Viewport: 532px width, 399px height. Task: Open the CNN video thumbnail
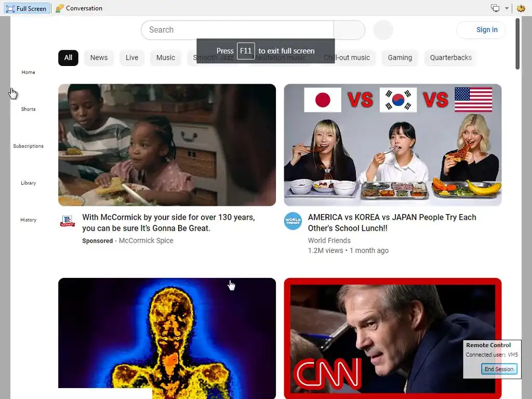[393, 338]
